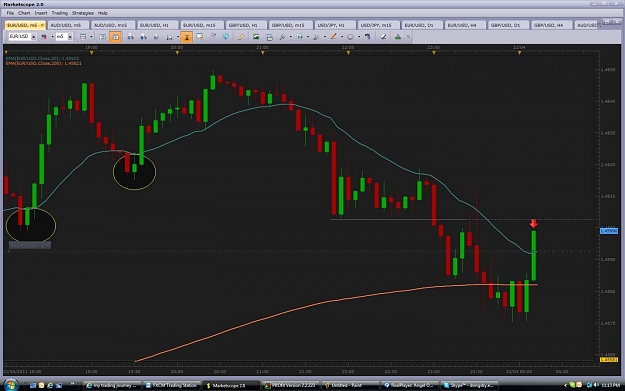Open the Help menu

pos(102,13)
